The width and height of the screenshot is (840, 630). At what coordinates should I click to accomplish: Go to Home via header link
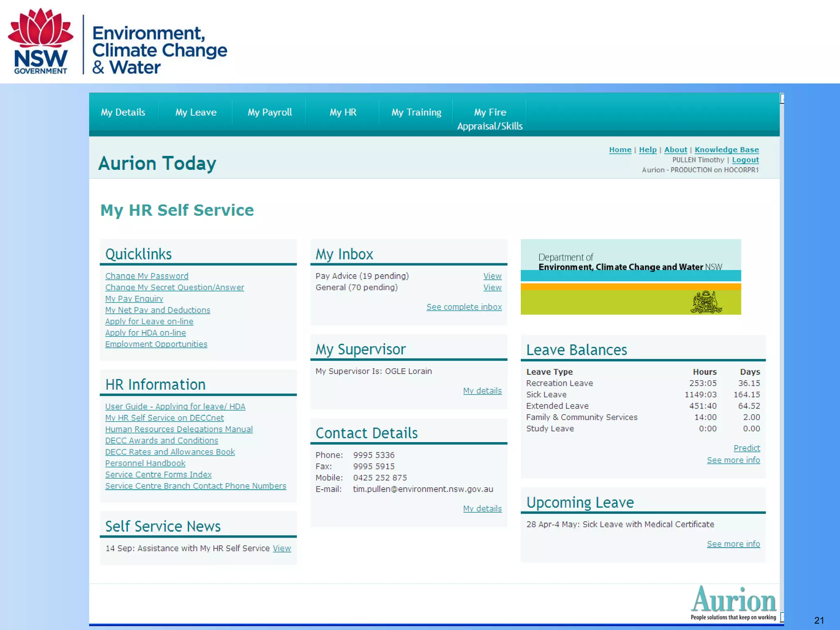[620, 150]
